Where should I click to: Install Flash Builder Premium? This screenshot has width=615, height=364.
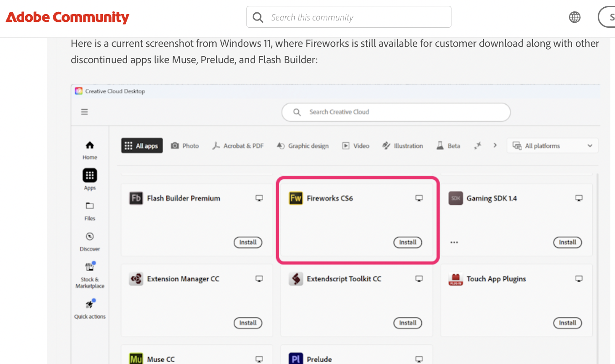pyautogui.click(x=248, y=243)
